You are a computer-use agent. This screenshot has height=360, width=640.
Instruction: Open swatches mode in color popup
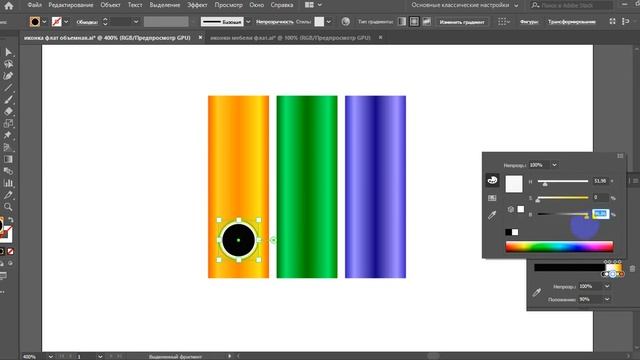[x=492, y=198]
